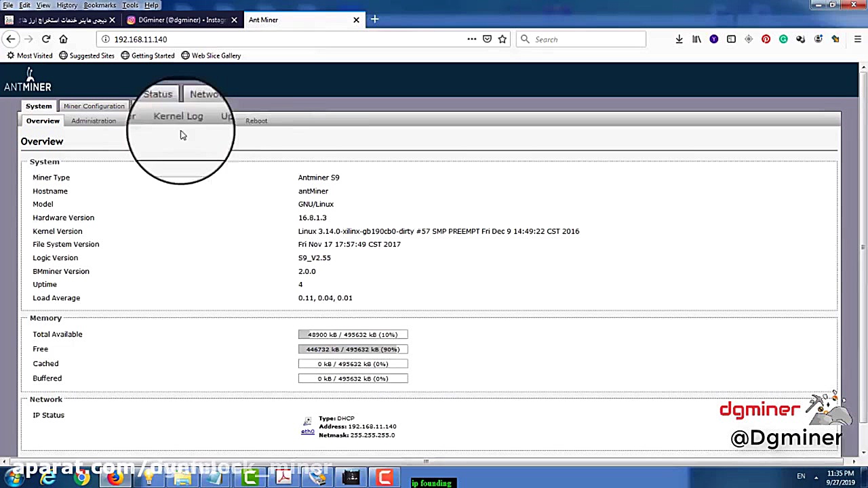Open the Reboot sub-tab
Image resolution: width=868 pixels, height=488 pixels.
coord(256,121)
